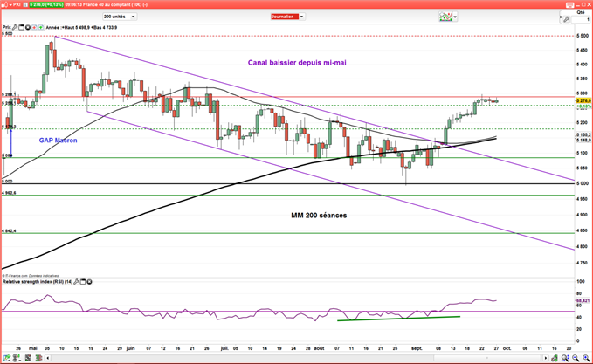Click the second bottom-left toolbar icon
This screenshot has height=364, width=593.
pos(17,358)
